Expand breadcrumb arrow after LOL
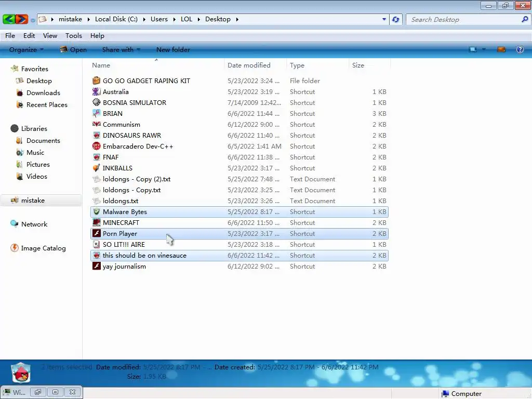The image size is (532, 399). 198,19
